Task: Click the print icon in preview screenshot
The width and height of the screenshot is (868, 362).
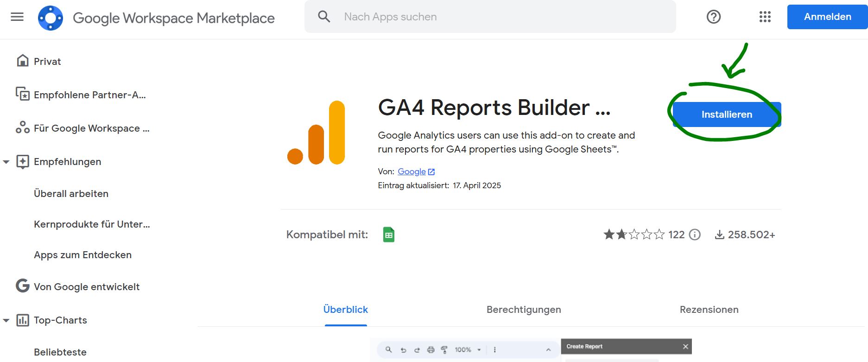Action: point(431,350)
